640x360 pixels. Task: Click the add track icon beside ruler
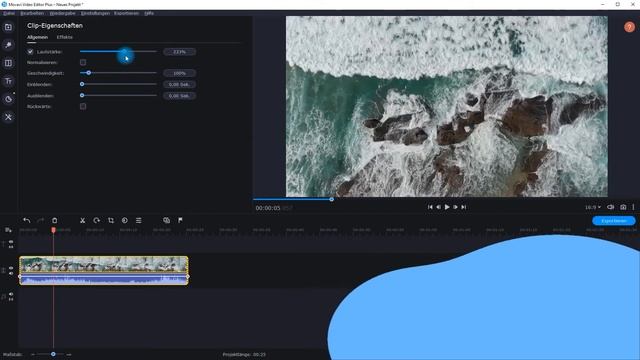8,230
